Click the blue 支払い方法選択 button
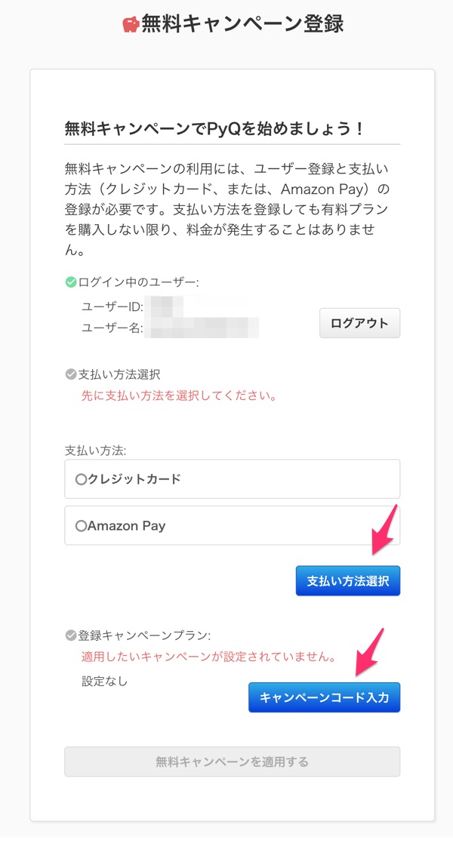453x868 pixels. point(347,581)
